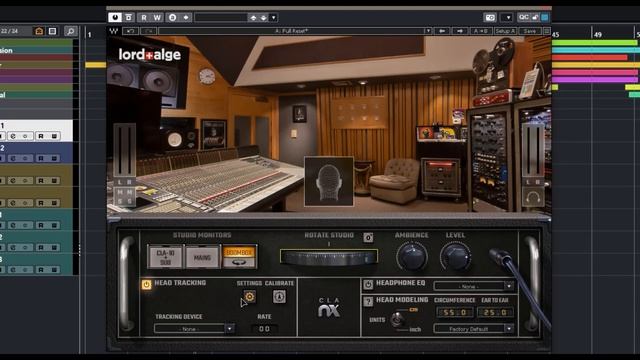Click the plugin header activate A/B compare icon
640x360 pixels.
pyautogui.click(x=173, y=18)
